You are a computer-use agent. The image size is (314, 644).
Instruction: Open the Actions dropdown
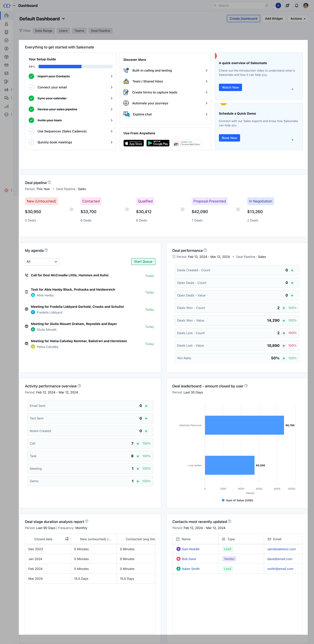tap(298, 19)
